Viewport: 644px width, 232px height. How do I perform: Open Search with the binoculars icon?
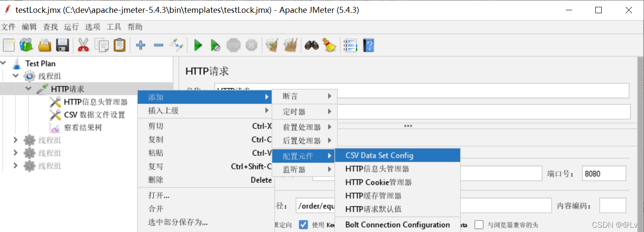point(311,45)
